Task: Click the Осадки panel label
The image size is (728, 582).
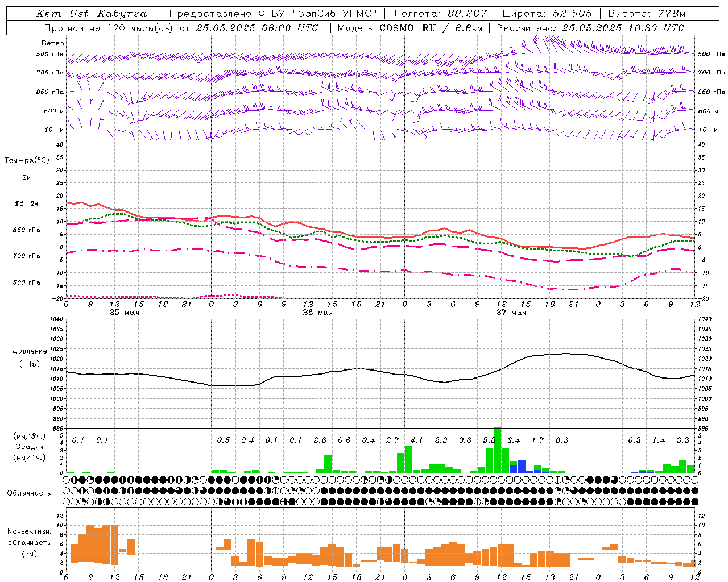Action: (30, 447)
